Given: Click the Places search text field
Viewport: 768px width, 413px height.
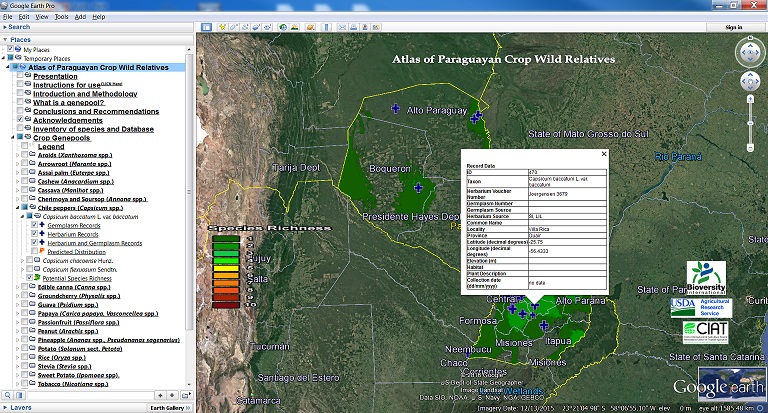Looking at the screenshot, I should coord(90,395).
